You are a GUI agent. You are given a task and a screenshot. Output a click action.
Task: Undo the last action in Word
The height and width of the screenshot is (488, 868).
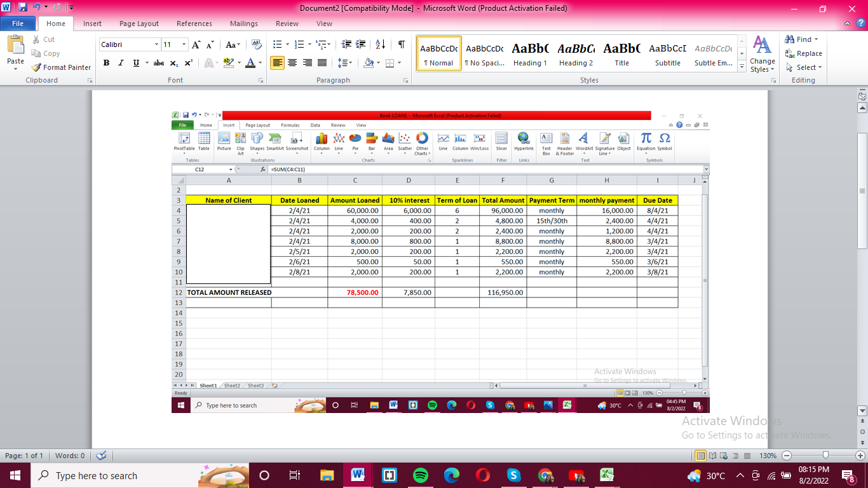pos(36,8)
